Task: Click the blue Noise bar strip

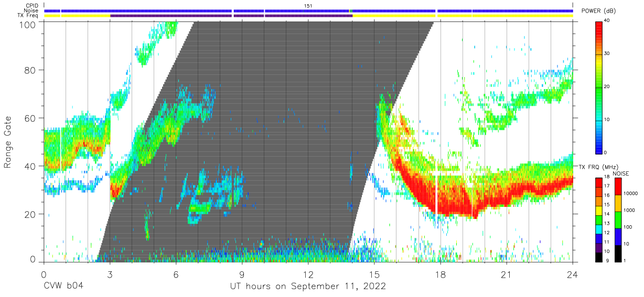Action: click(x=308, y=10)
